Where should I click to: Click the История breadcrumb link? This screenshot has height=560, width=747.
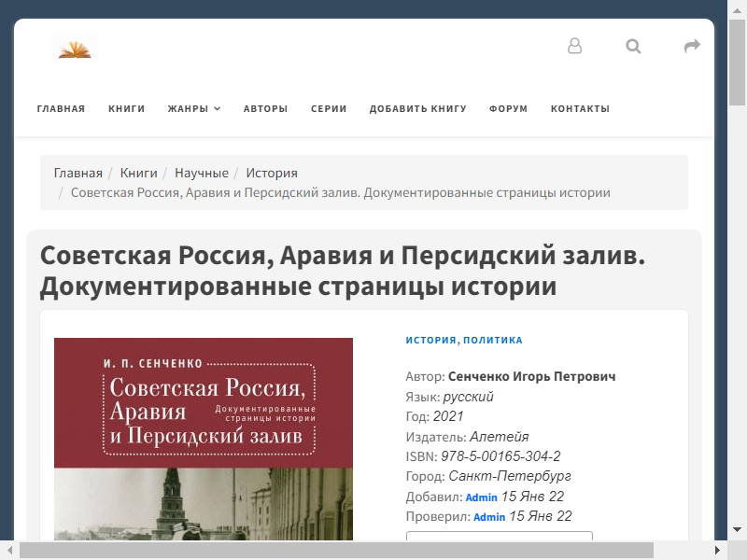point(272,173)
